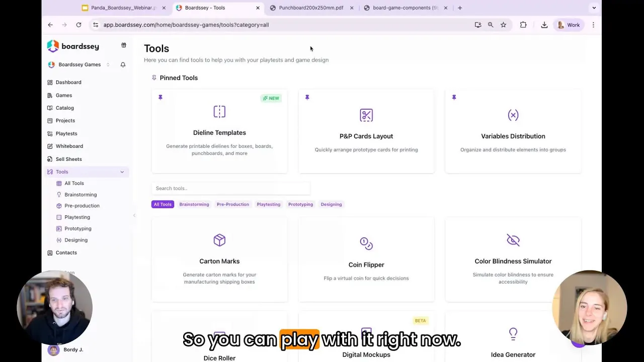
Task: Collapse the Tools section chevron
Action: [122, 172]
